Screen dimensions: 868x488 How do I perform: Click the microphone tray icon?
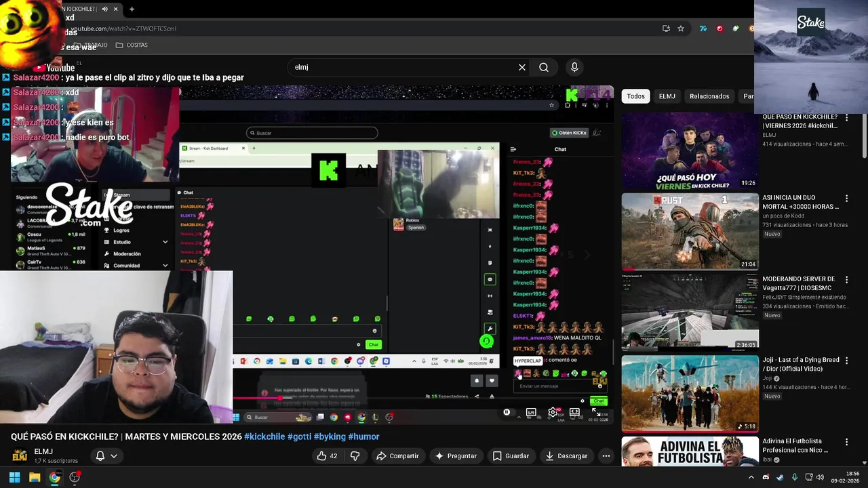(795, 477)
